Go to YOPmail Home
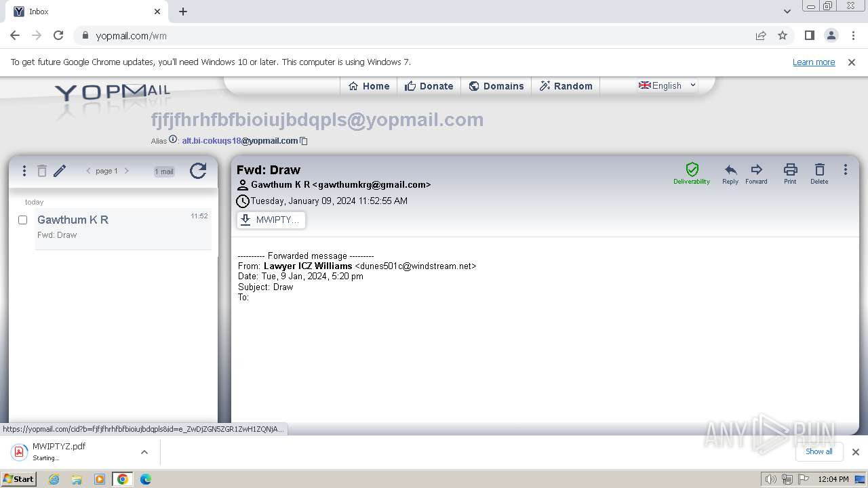The image size is (868, 488). pos(369,86)
